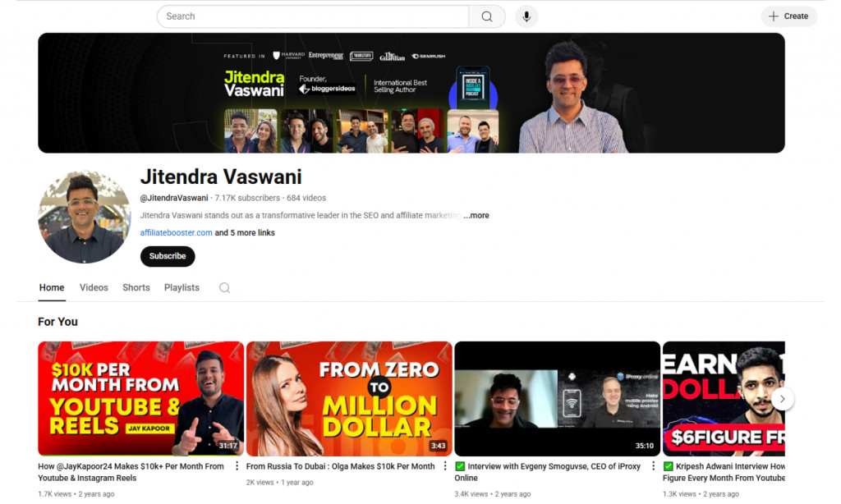This screenshot has width=841, height=504.
Task: Click the 7.17K subscribers text
Action: [x=247, y=198]
